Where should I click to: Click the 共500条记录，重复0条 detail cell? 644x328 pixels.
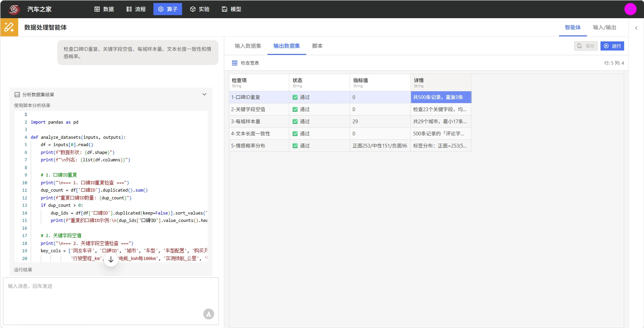(x=441, y=97)
